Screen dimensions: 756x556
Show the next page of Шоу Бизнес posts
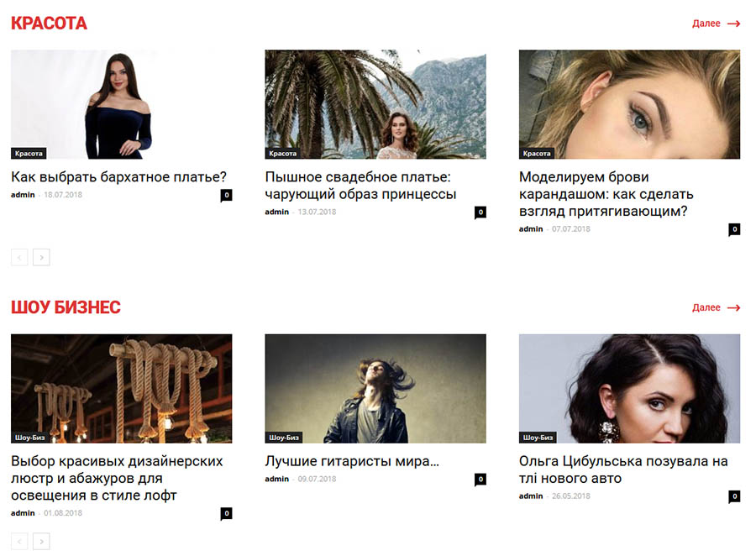point(41,542)
